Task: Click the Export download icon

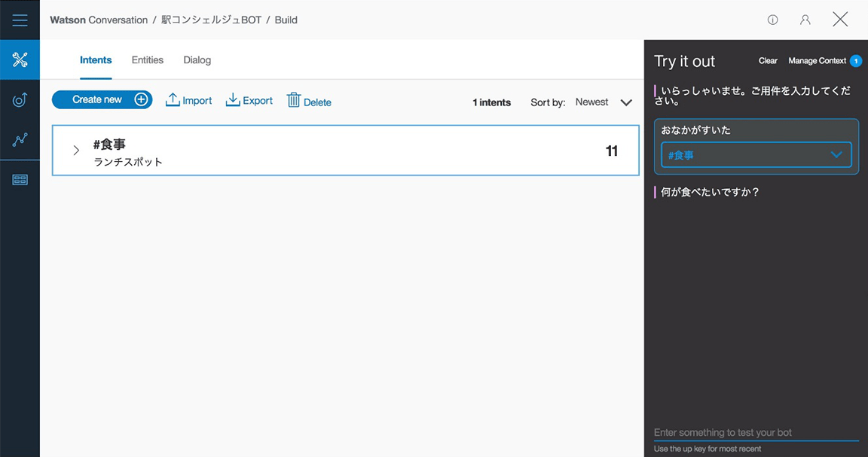Action: pos(233,100)
